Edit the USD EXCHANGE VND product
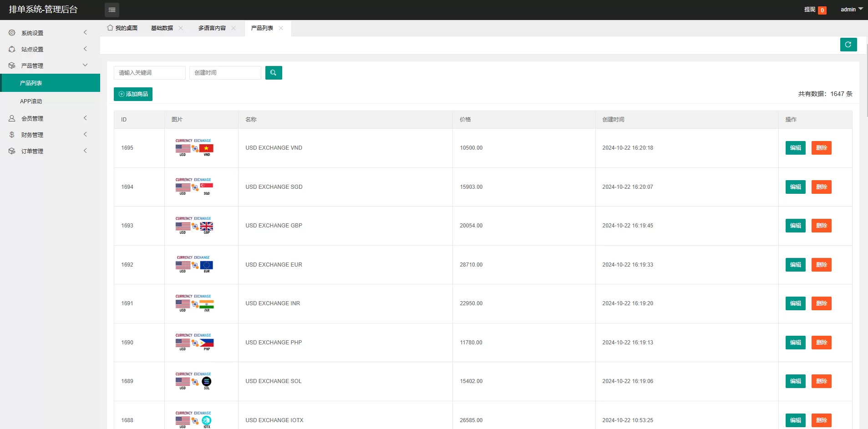Image resolution: width=868 pixels, height=429 pixels. click(795, 148)
